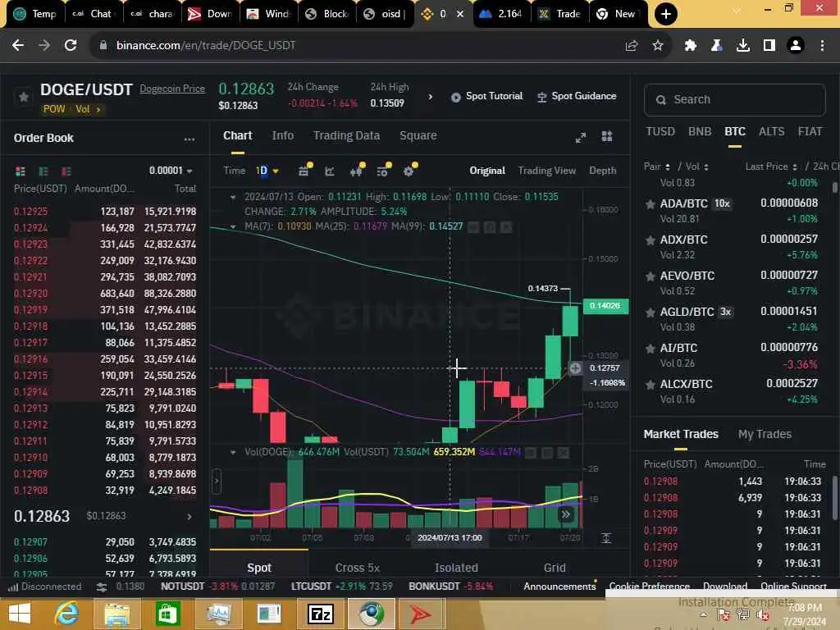The width and height of the screenshot is (840, 630).
Task: Open order book precision dropdown 0.00001
Action: pos(171,171)
